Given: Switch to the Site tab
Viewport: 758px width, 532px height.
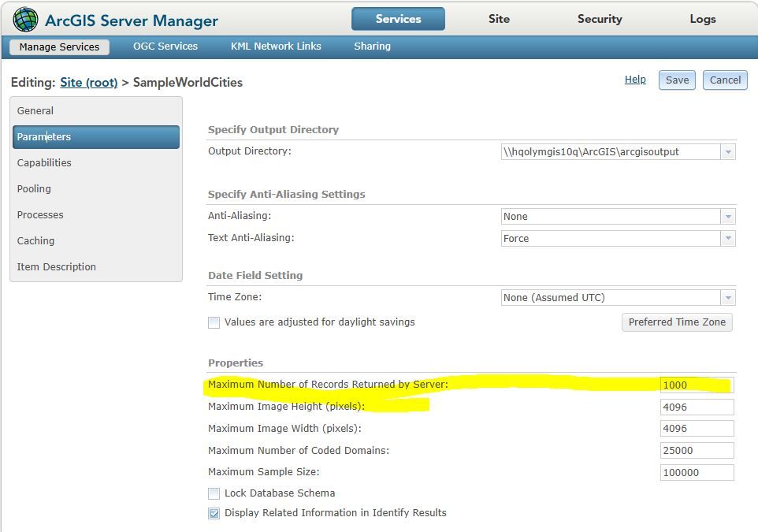Looking at the screenshot, I should coord(499,19).
